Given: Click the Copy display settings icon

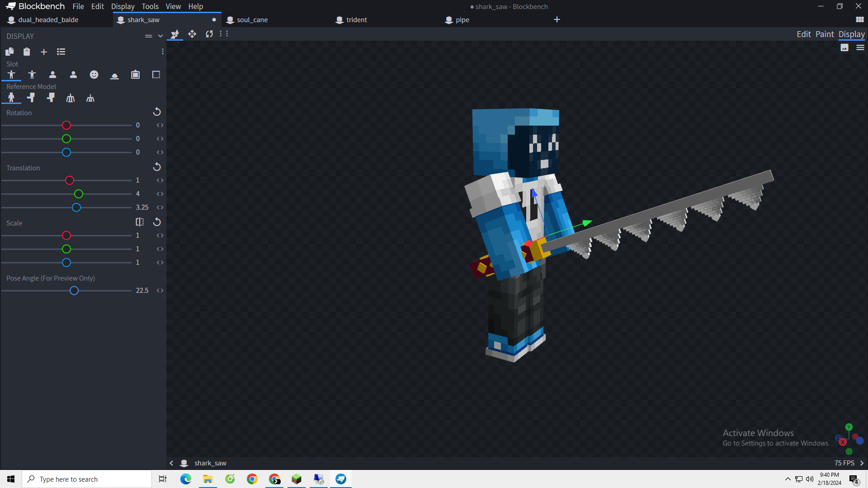Looking at the screenshot, I should coord(9,52).
